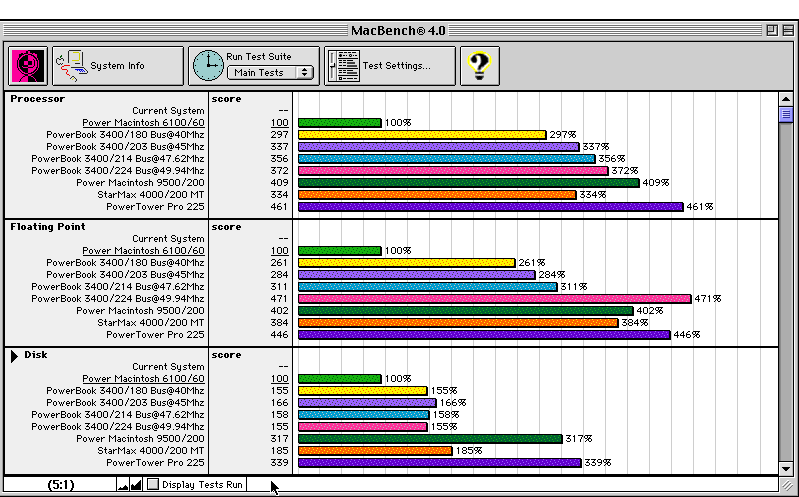Click the small mountains zoom-out icon
Viewport: 799px width, 497px height.
123,485
